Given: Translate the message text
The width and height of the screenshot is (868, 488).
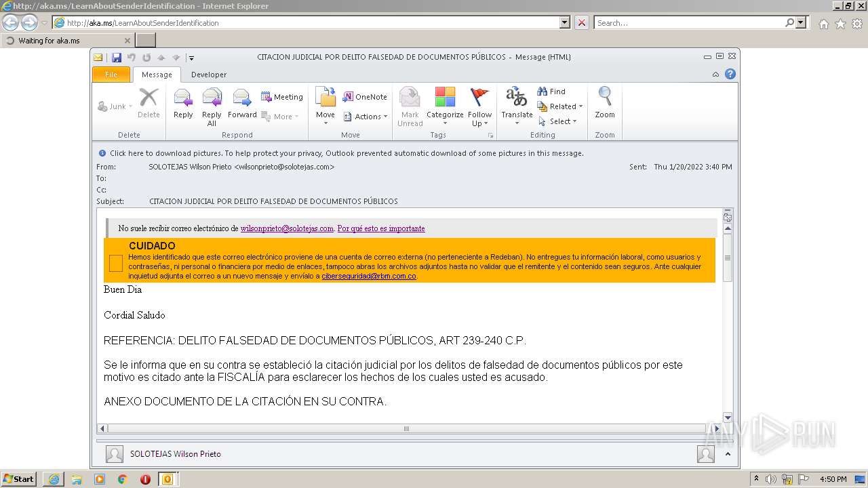Looking at the screenshot, I should point(517,107).
